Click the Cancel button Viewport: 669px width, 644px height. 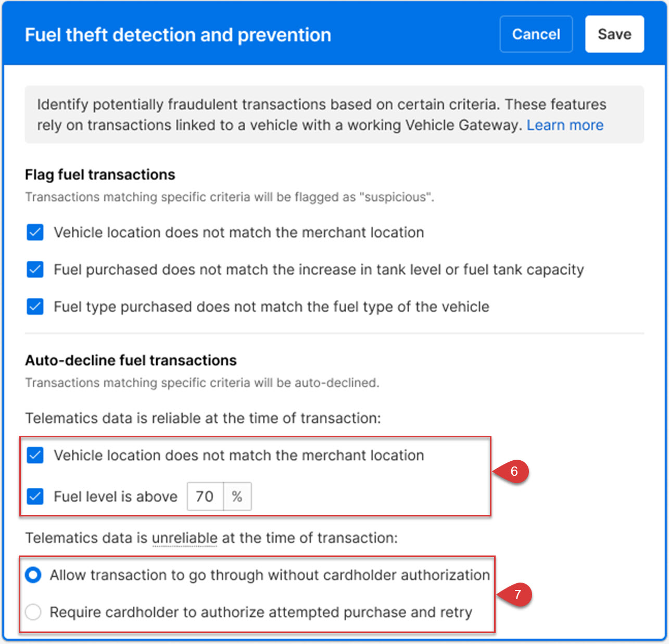point(536,34)
